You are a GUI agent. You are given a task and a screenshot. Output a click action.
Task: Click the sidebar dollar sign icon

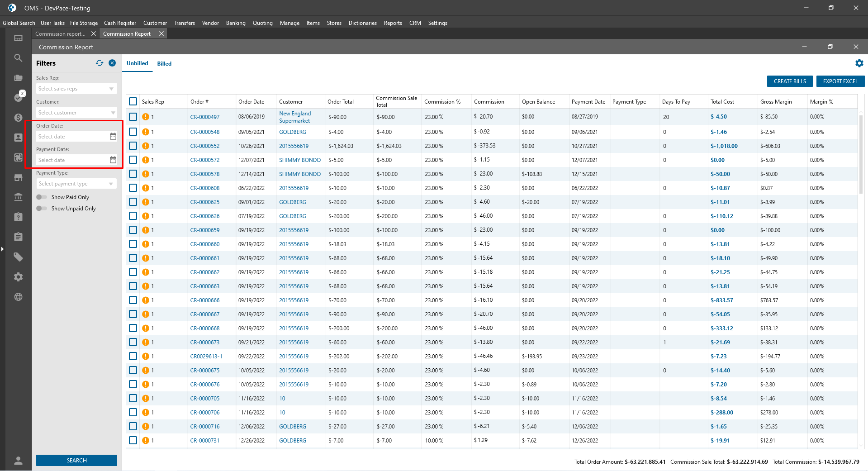(x=18, y=118)
